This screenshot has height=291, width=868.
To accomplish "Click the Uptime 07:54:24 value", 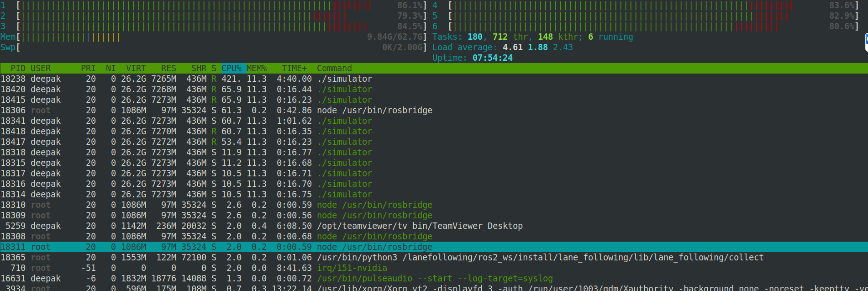I will click(493, 58).
